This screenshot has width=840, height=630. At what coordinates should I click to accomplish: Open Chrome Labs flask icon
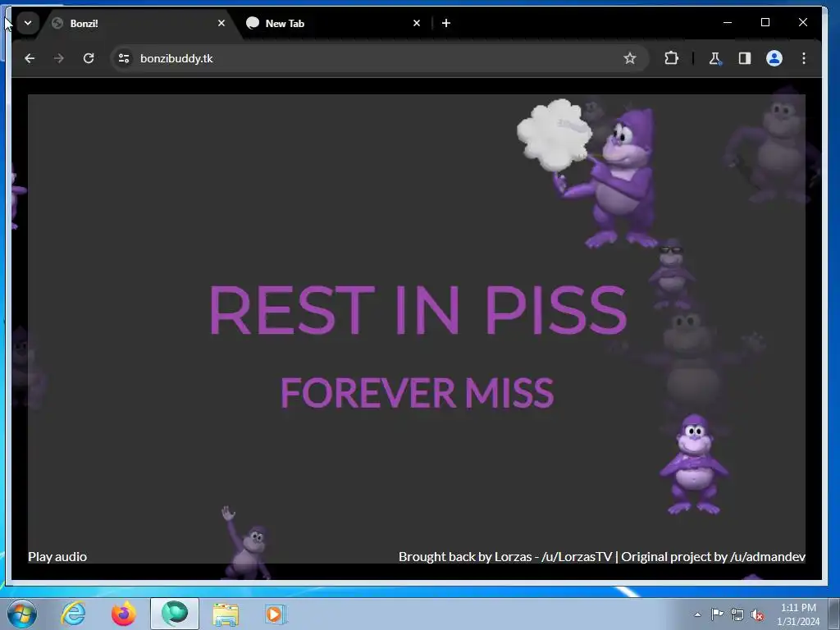715,58
